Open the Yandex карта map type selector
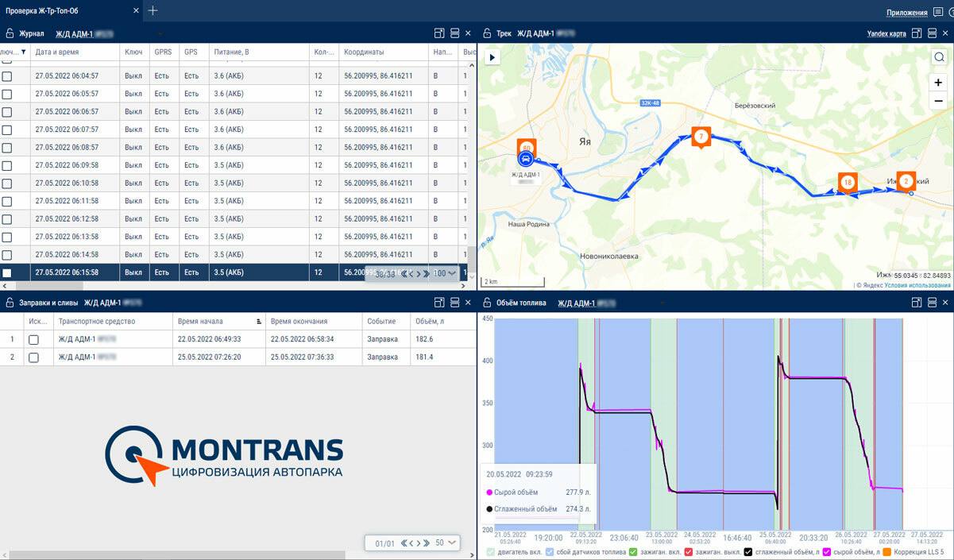This screenshot has height=560, width=954. pos(886,33)
